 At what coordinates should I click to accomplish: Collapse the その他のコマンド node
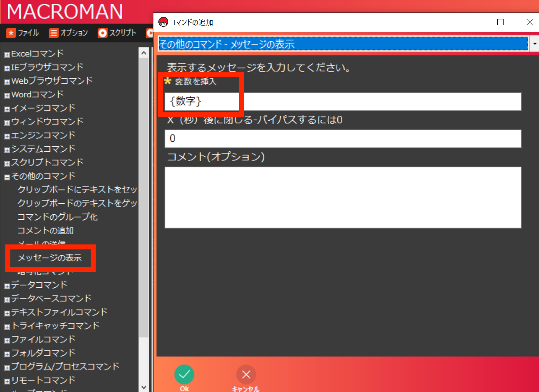click(7, 177)
